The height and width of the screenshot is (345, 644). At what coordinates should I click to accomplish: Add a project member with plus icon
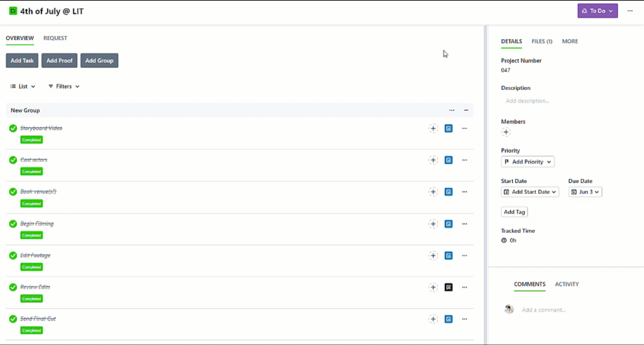[x=506, y=132]
